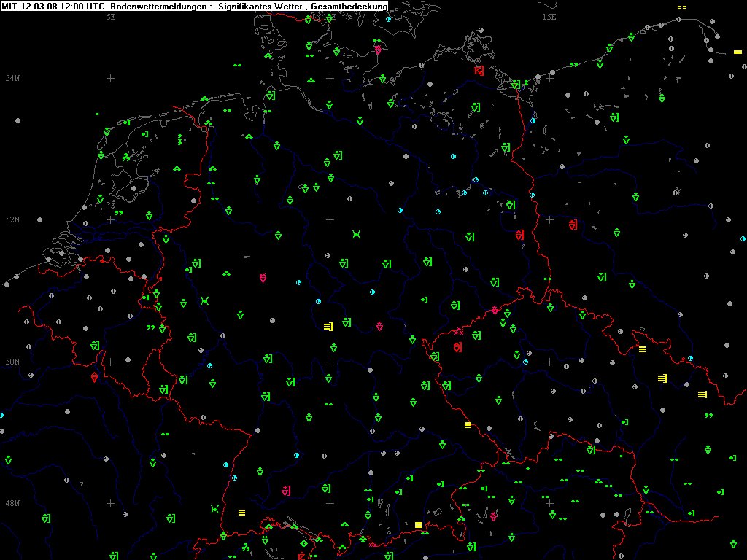Click the magenta bracketed symbol left of the 48N center cross
The width and height of the screenshot is (747, 560).
(287, 490)
